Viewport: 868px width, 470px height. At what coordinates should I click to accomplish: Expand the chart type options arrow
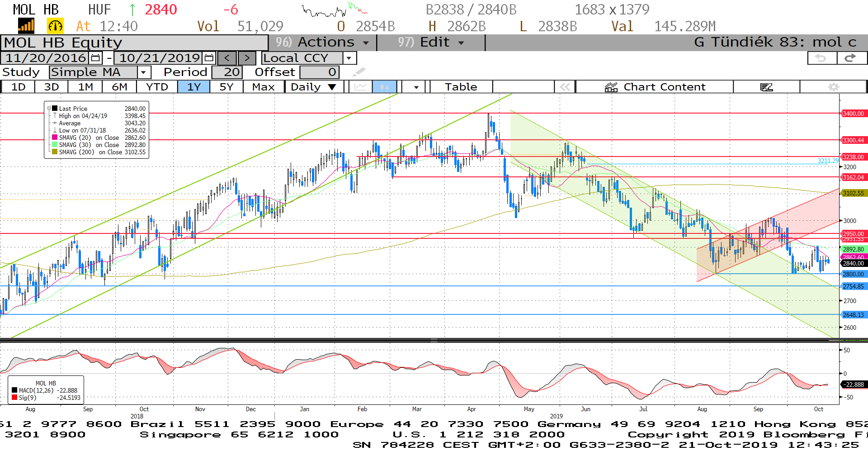pyautogui.click(x=416, y=87)
